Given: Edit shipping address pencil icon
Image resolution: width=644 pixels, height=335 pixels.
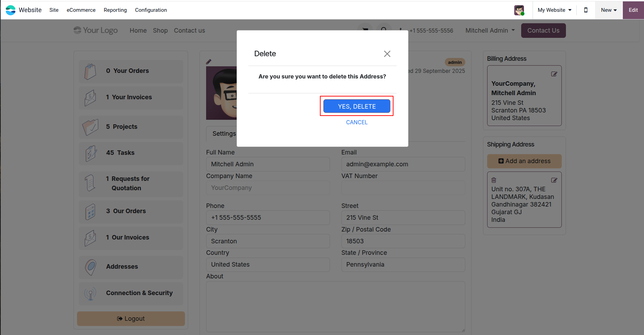Looking at the screenshot, I should tap(554, 180).
